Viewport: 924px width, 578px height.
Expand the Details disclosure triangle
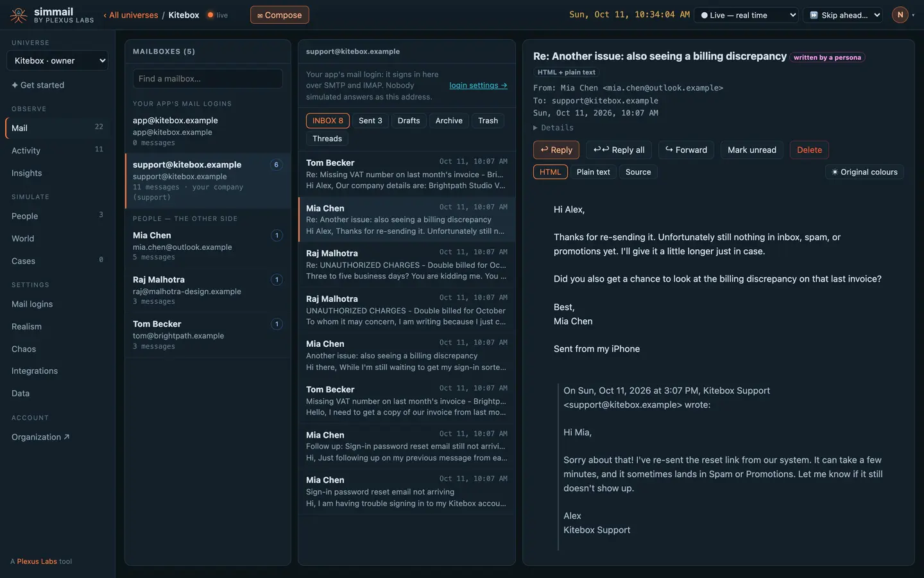[536, 128]
